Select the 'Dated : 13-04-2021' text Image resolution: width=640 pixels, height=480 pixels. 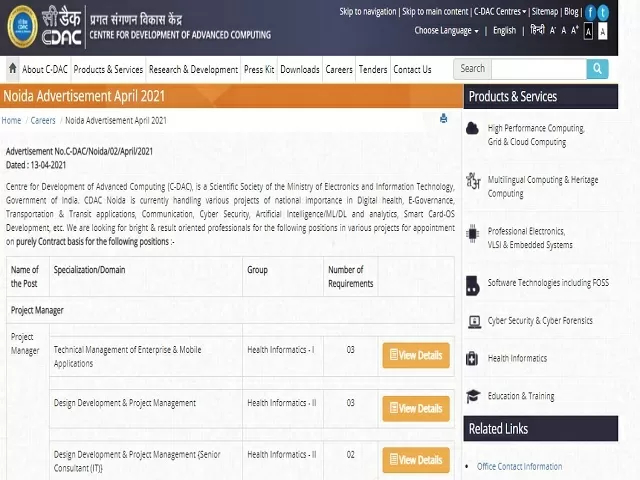click(x=36, y=165)
